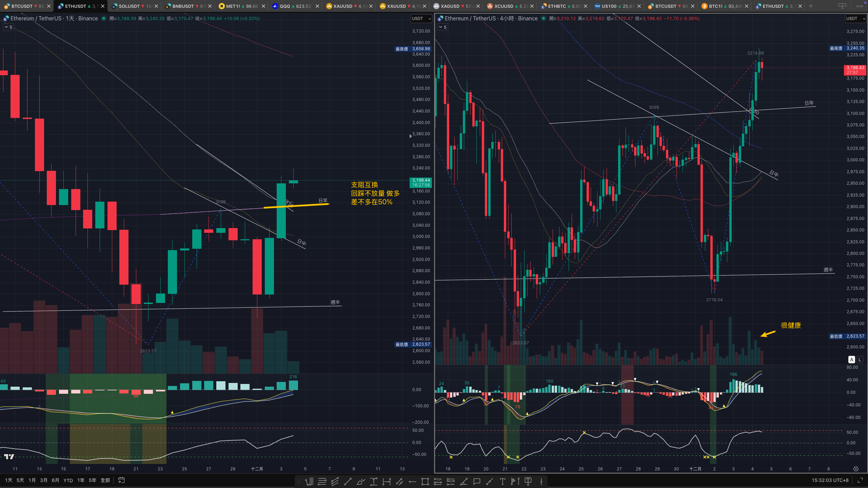Select the text tool in drawing toolbar
868x488 pixels.
click(502, 482)
